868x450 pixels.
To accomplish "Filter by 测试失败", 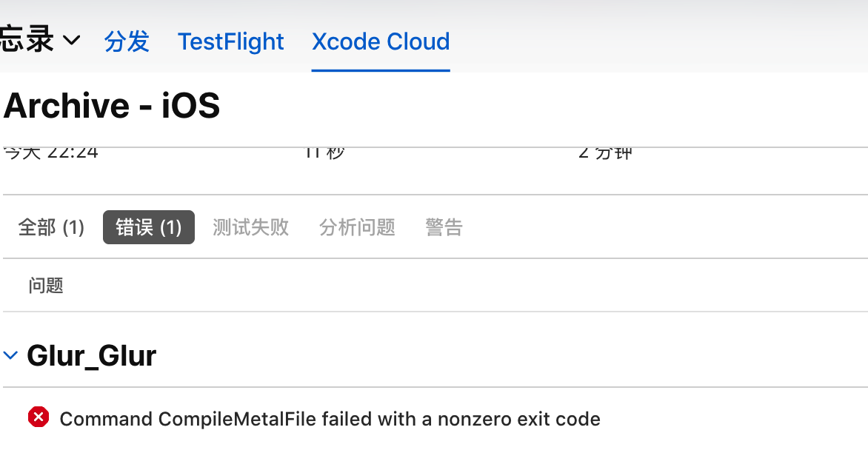I will [250, 227].
